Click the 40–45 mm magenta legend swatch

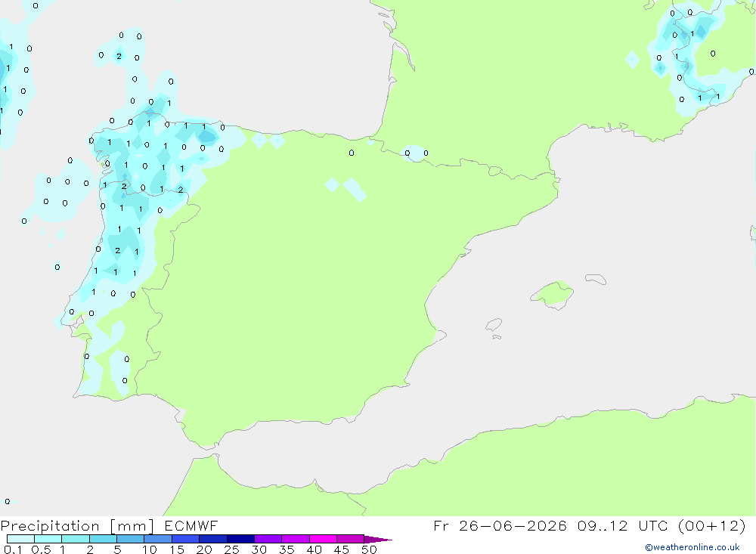[x=323, y=539]
